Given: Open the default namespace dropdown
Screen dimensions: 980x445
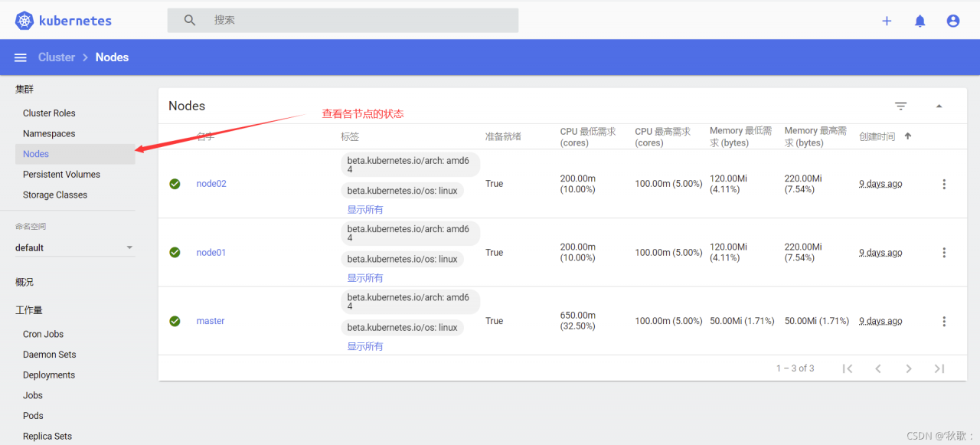Looking at the screenshot, I should pos(74,247).
